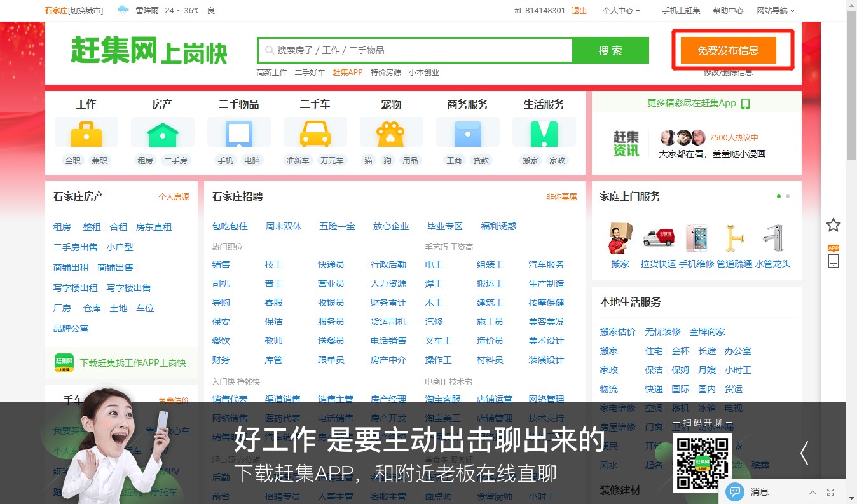Click the weather cloud icon

coord(123,10)
